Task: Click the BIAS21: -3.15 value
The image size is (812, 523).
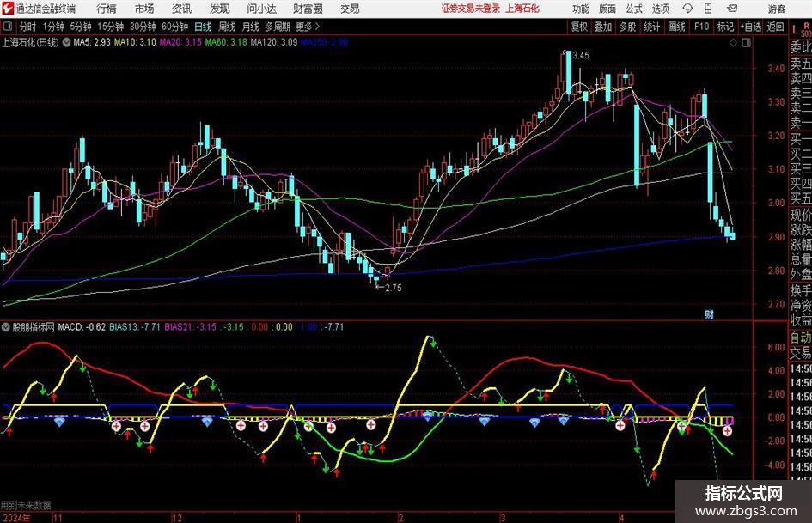Action: 190,327
